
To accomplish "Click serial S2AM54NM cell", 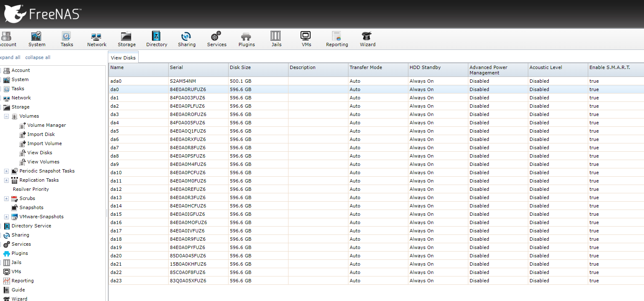I will (198, 81).
